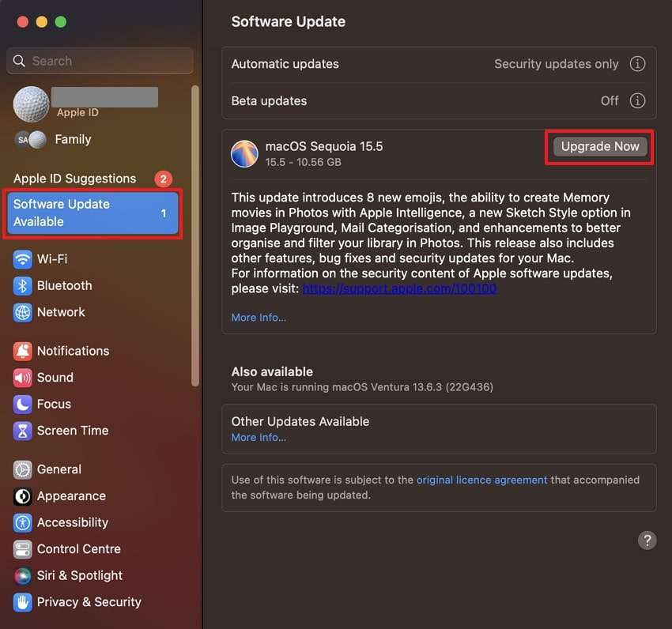Click the yellow minimize window button

tap(42, 22)
